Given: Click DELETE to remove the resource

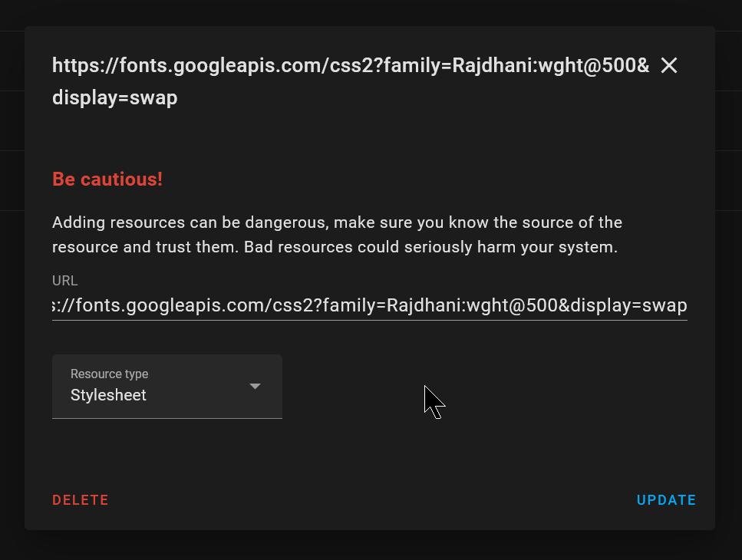Looking at the screenshot, I should (80, 499).
